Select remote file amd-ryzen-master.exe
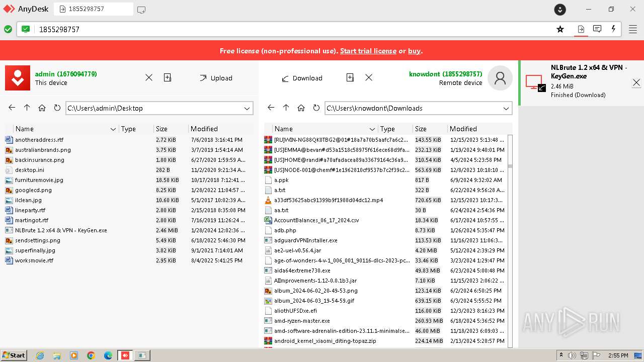The width and height of the screenshot is (644, 362). (385, 321)
